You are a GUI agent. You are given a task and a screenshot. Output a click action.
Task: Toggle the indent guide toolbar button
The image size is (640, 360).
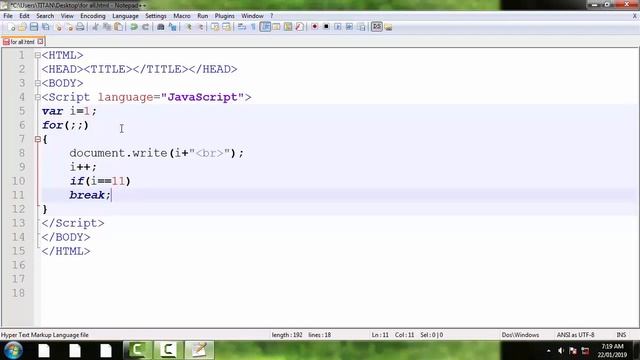pyautogui.click(x=265, y=27)
